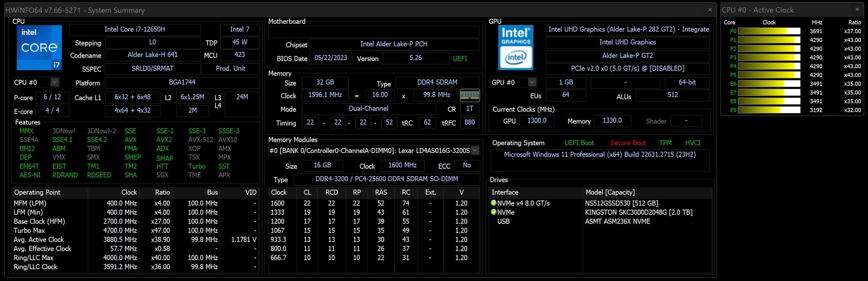The image size is (868, 281).
Task: Click the Turbo Max operating point row
Action: coord(135,230)
